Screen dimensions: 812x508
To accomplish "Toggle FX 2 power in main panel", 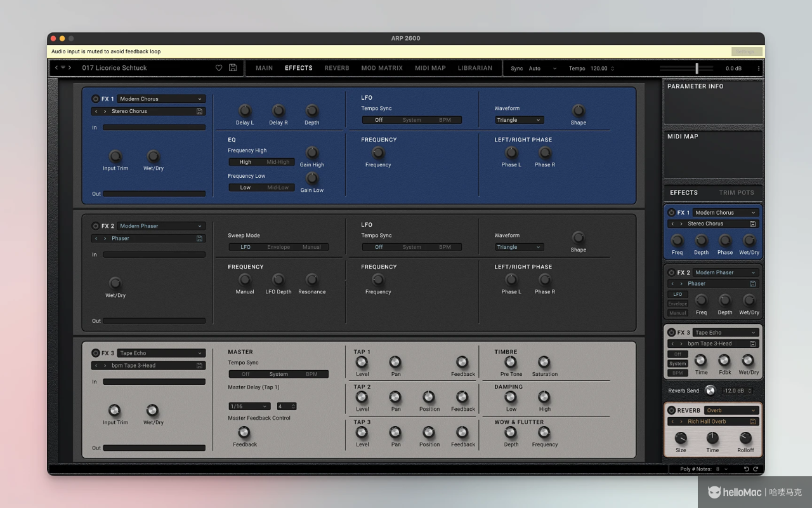I will click(x=96, y=226).
